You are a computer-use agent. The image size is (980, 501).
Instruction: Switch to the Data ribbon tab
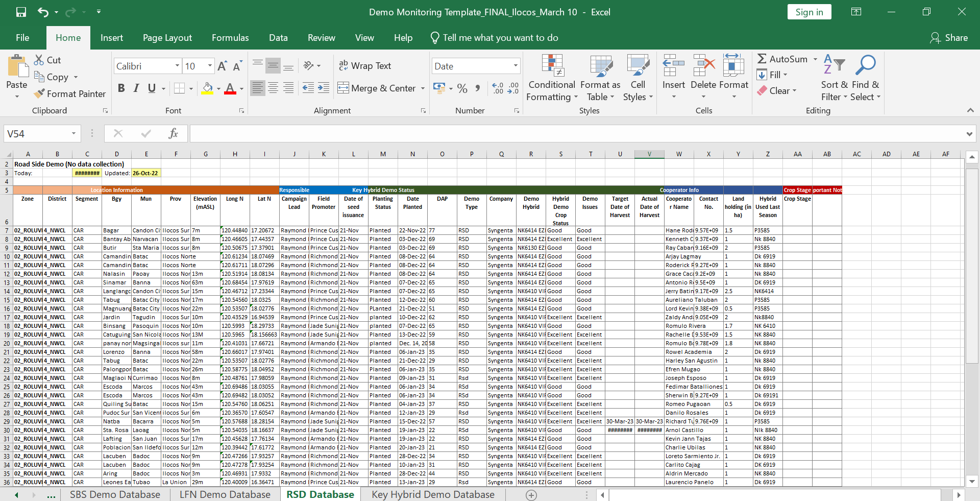pos(278,38)
